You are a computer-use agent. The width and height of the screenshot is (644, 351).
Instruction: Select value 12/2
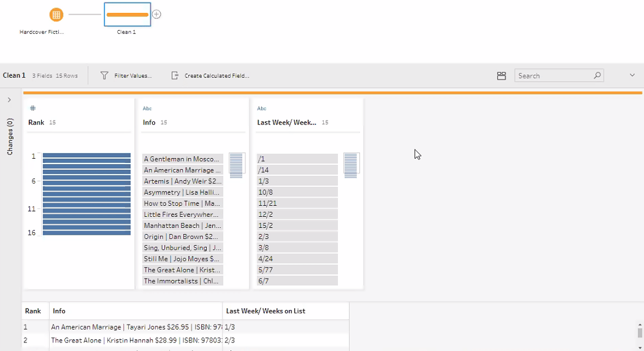click(297, 214)
